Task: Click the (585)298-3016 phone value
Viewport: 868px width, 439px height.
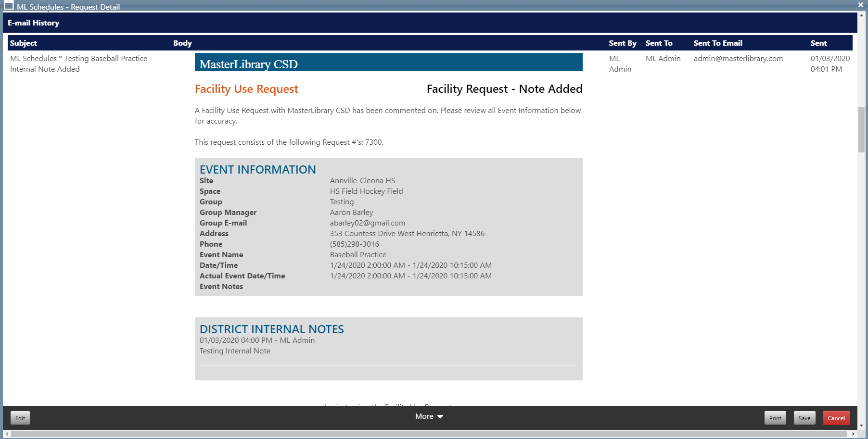Action: tap(354, 244)
